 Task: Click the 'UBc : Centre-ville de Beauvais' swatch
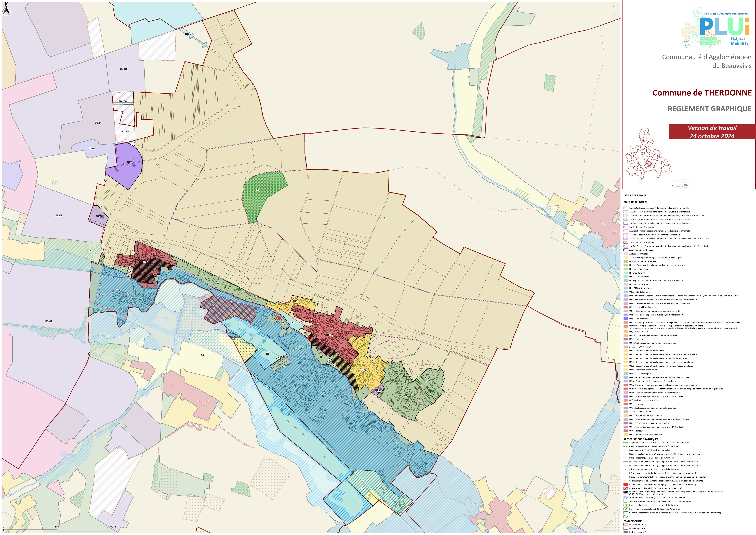(626, 307)
